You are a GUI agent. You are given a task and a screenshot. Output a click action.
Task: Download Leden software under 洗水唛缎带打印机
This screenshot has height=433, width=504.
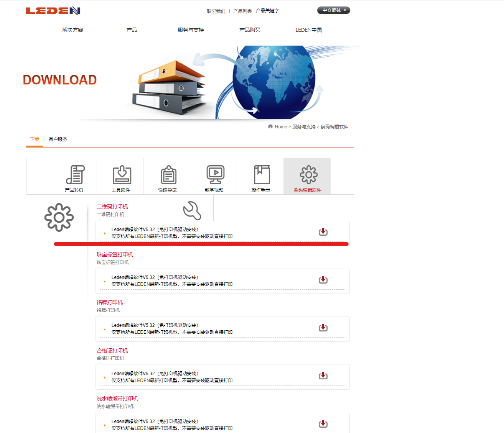(x=323, y=424)
